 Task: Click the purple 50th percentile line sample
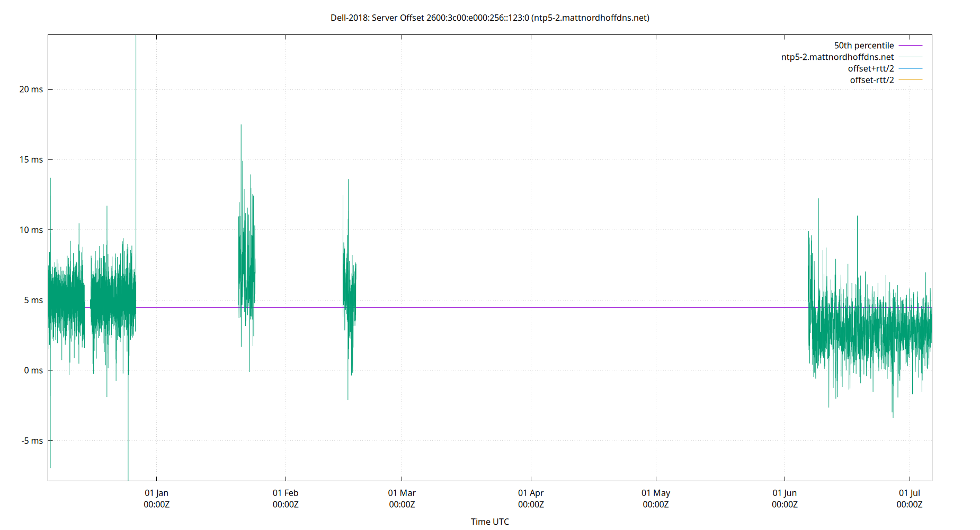(911, 46)
